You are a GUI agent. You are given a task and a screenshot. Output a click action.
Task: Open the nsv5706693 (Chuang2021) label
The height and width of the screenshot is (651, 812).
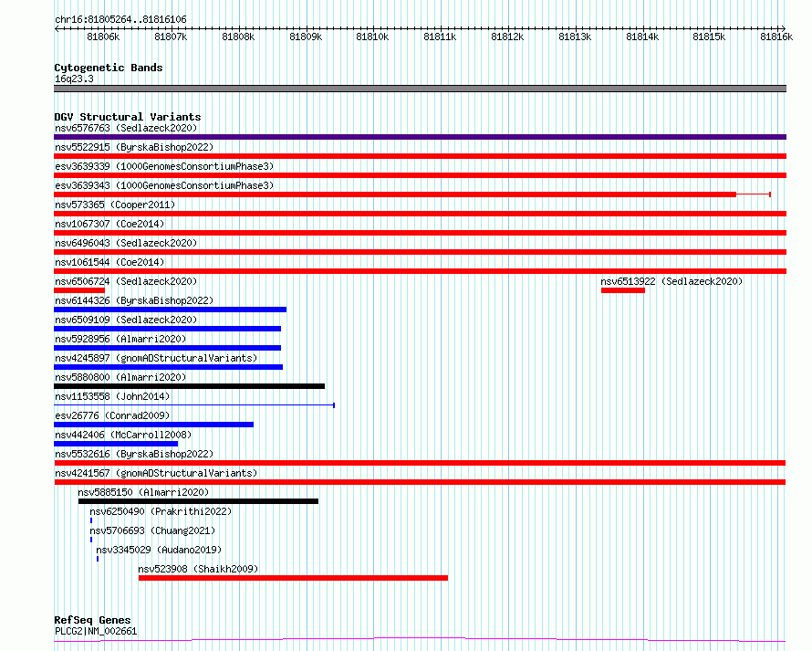[152, 530]
